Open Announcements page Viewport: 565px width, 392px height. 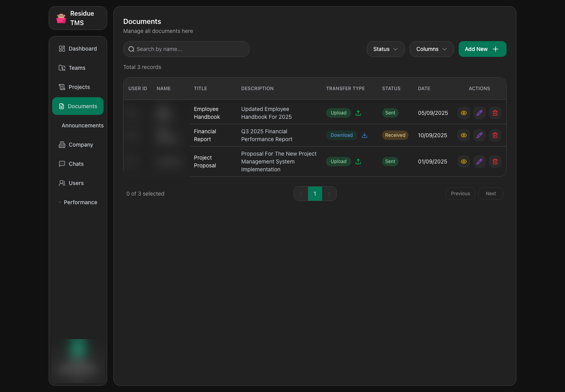(78, 125)
